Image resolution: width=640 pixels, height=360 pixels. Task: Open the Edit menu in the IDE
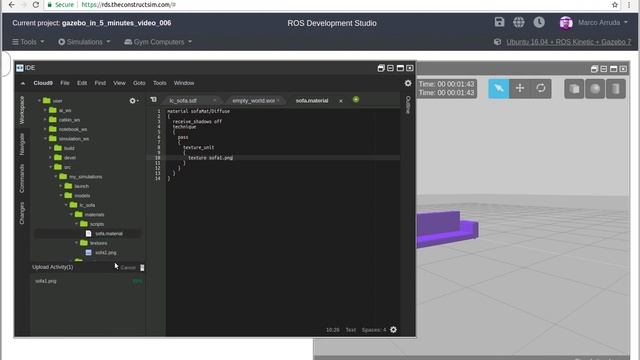pos(82,83)
